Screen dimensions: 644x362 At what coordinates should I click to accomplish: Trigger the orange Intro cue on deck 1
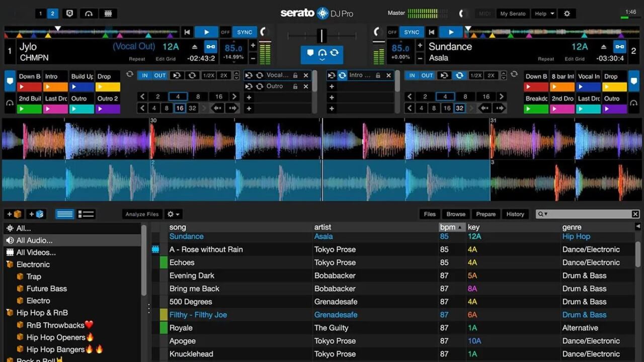click(x=55, y=86)
